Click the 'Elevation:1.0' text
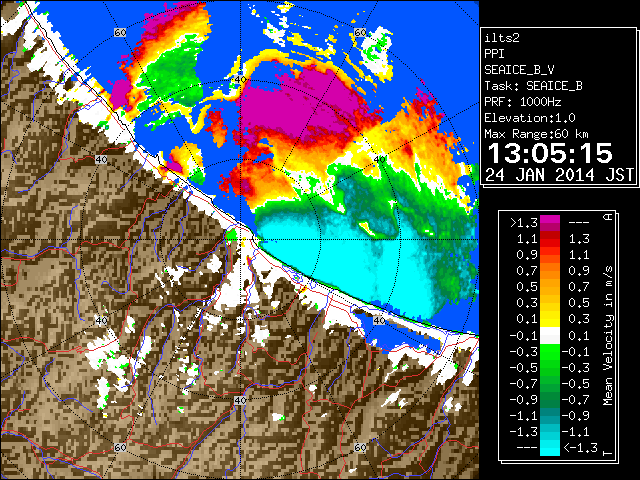Image resolution: width=640 pixels, height=480 pixels. coord(530,118)
